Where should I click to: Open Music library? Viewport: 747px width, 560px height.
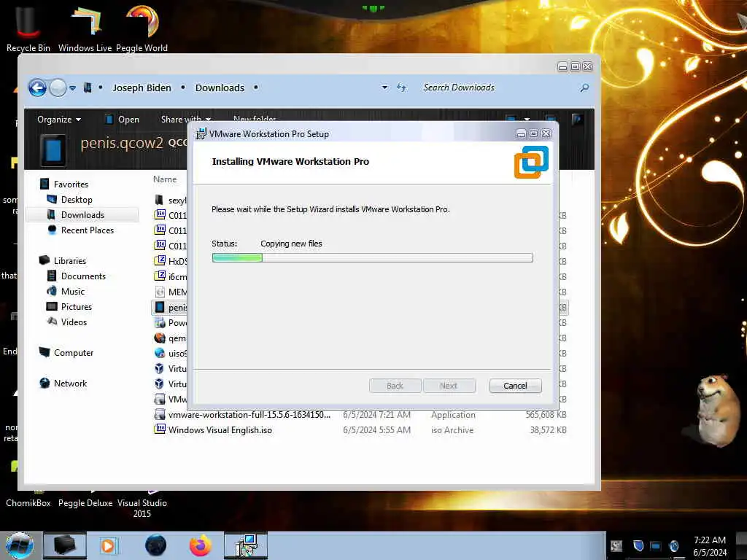(x=72, y=292)
